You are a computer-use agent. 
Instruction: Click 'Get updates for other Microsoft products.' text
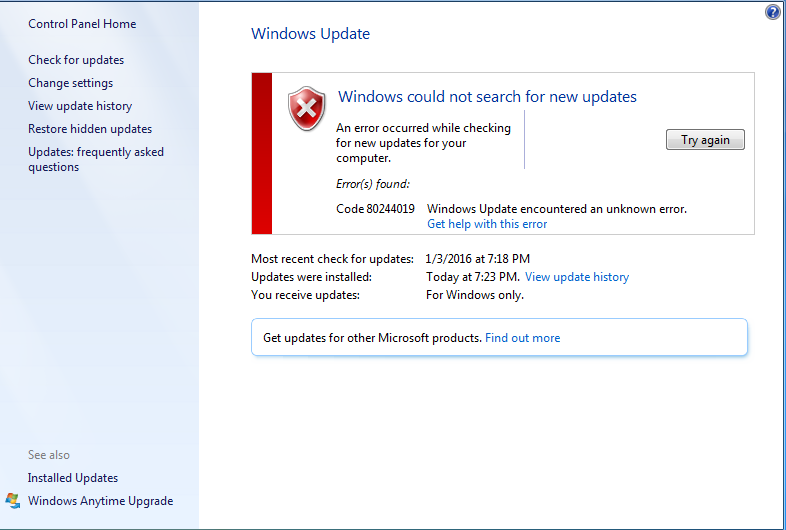372,338
